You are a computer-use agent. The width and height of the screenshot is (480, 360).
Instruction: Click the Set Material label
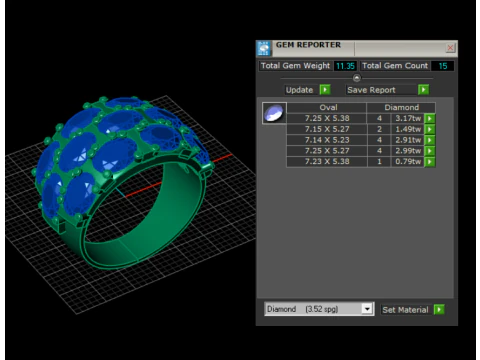point(405,310)
